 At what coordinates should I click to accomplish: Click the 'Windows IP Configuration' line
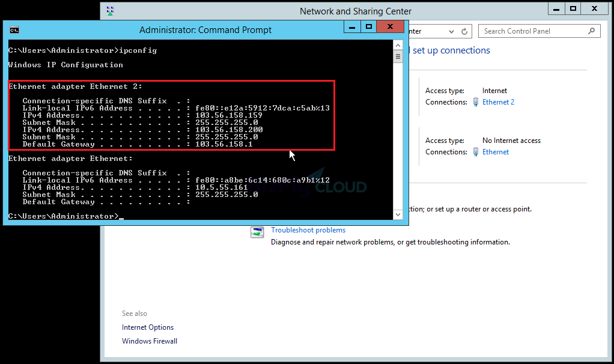coord(66,65)
